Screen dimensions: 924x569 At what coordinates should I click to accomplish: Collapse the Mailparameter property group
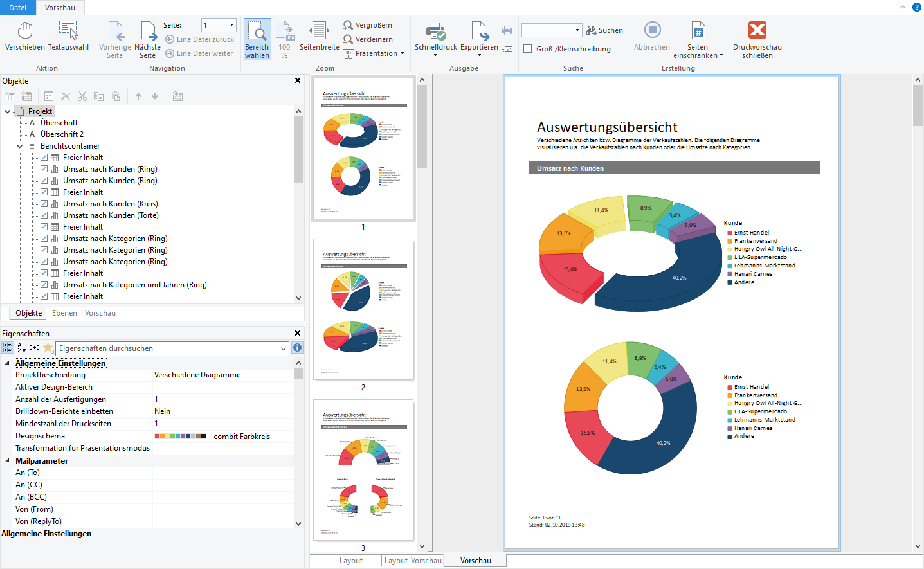point(7,461)
